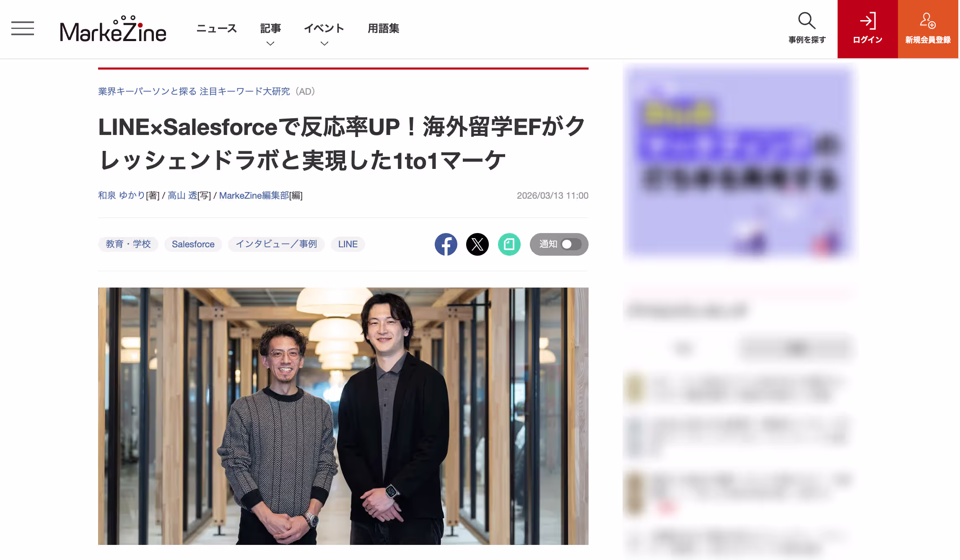Click the article photo of two men
This screenshot has width=960, height=560.
click(343, 416)
